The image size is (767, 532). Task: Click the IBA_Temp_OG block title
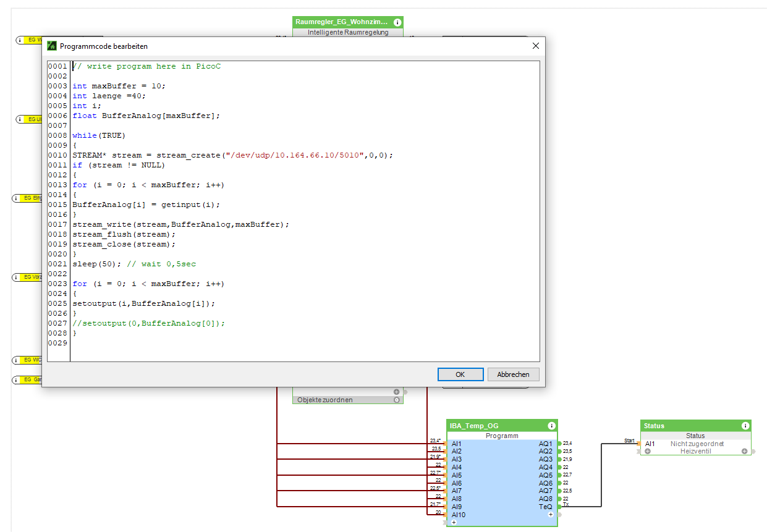coord(475,426)
